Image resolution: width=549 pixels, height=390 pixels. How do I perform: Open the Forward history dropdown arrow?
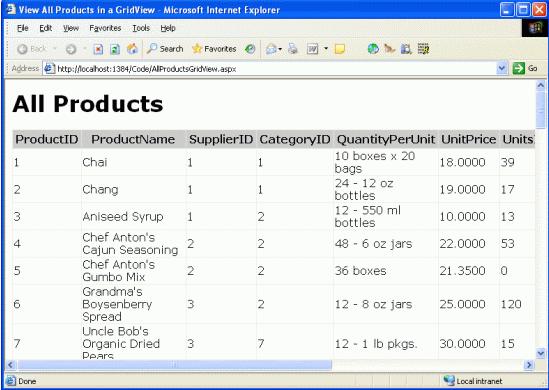pos(84,49)
